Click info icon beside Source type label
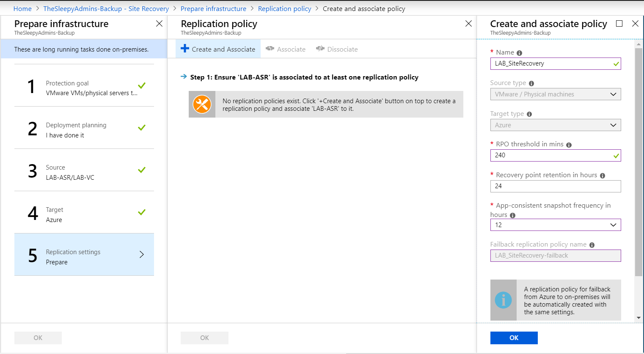 pos(531,84)
